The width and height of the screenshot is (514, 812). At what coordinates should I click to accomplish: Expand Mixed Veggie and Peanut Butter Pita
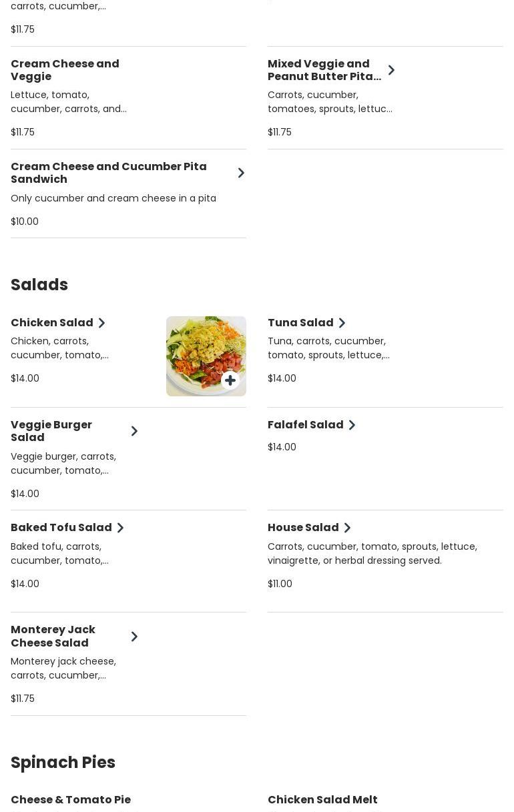click(391, 70)
